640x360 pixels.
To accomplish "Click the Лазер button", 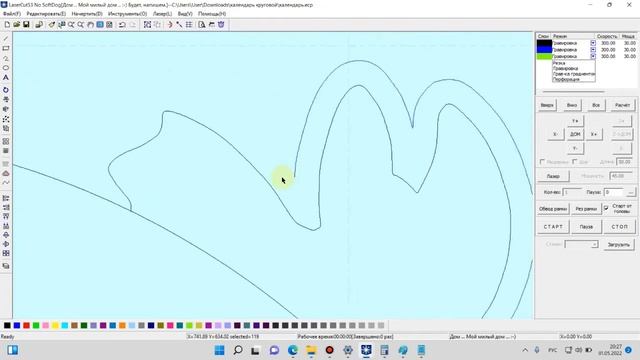I will (x=553, y=176).
